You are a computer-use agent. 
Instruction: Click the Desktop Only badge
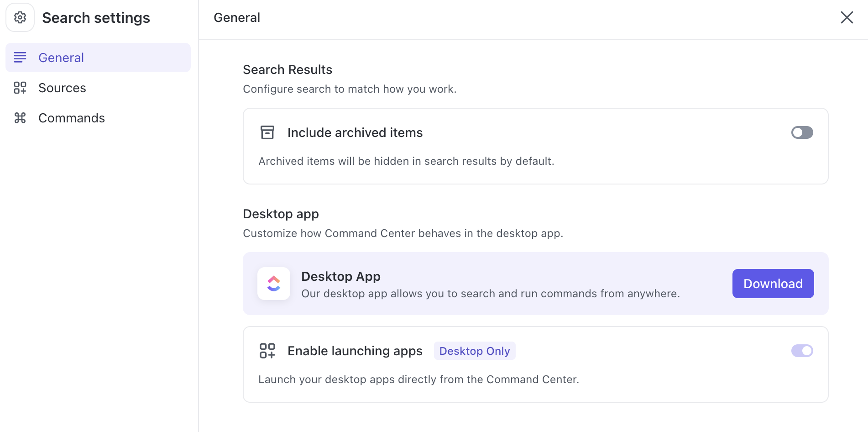[x=474, y=351]
